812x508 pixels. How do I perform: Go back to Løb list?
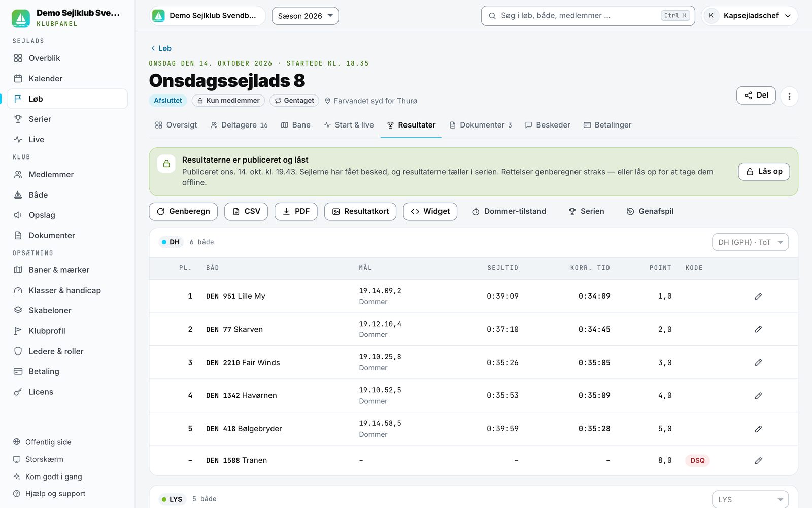point(161,48)
